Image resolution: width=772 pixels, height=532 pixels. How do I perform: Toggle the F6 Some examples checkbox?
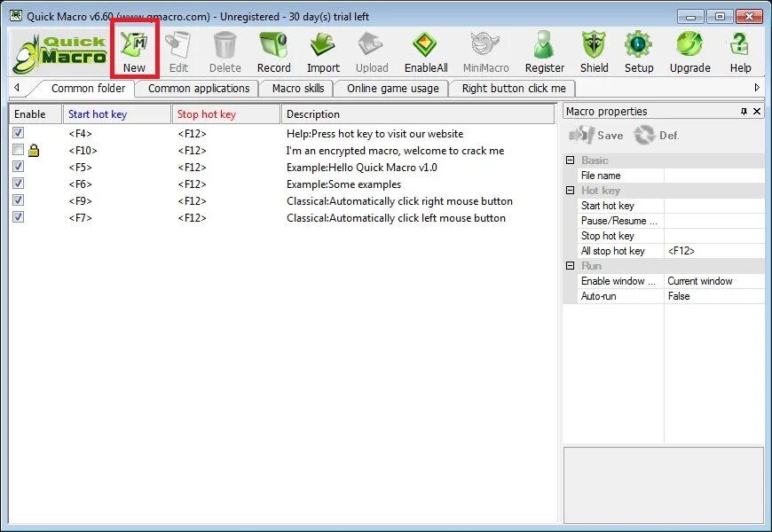(19, 183)
